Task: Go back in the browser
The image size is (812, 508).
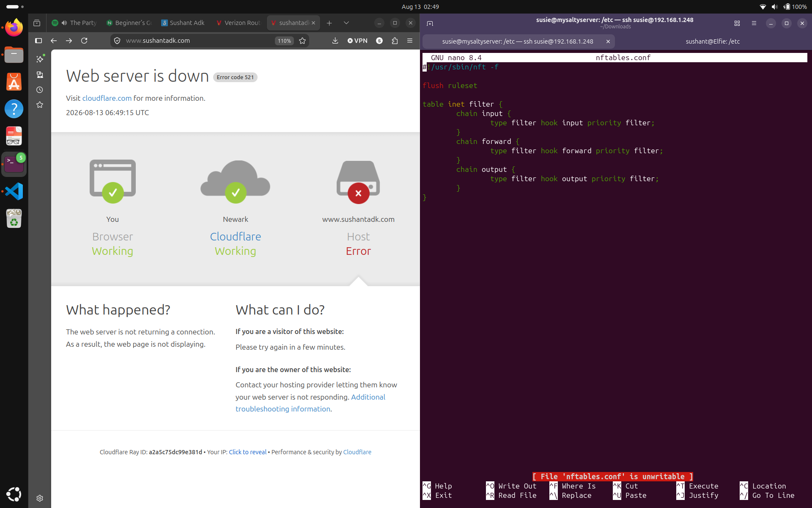Action: pos(54,41)
